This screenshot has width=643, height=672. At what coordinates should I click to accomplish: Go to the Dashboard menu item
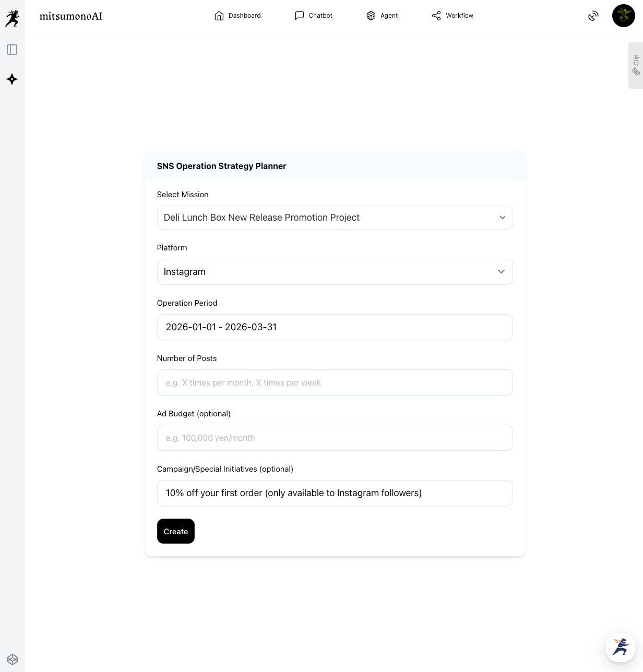click(237, 16)
